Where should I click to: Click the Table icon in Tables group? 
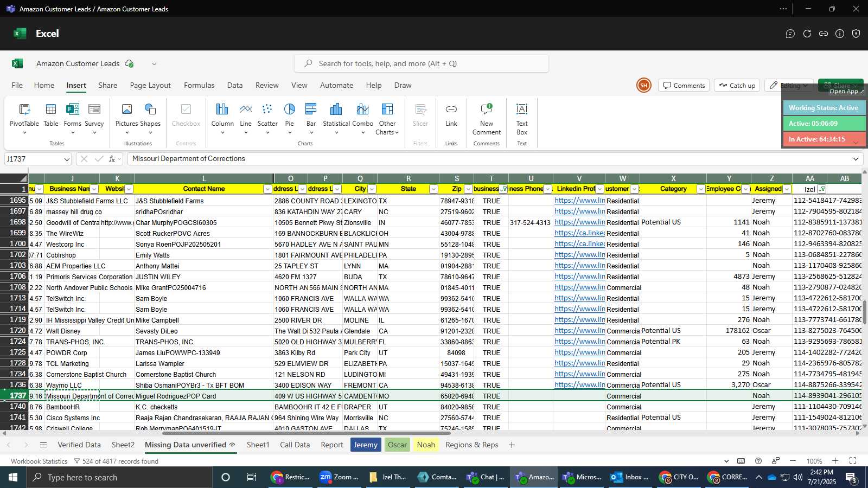(x=51, y=115)
